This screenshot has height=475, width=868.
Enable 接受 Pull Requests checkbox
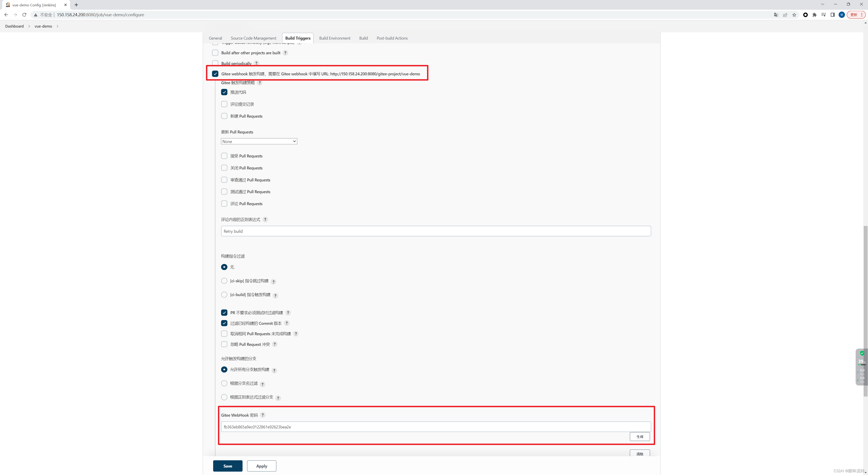(224, 156)
